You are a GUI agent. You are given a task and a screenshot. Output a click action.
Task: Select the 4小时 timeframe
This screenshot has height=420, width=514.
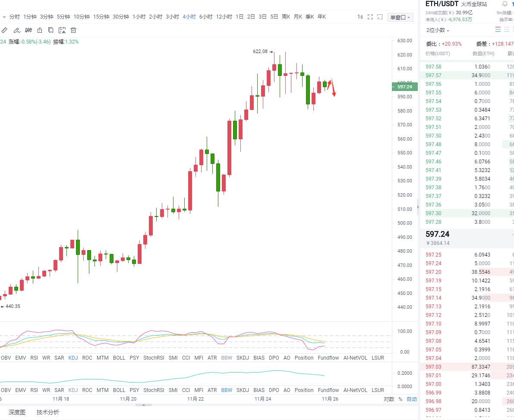pyautogui.click(x=189, y=17)
